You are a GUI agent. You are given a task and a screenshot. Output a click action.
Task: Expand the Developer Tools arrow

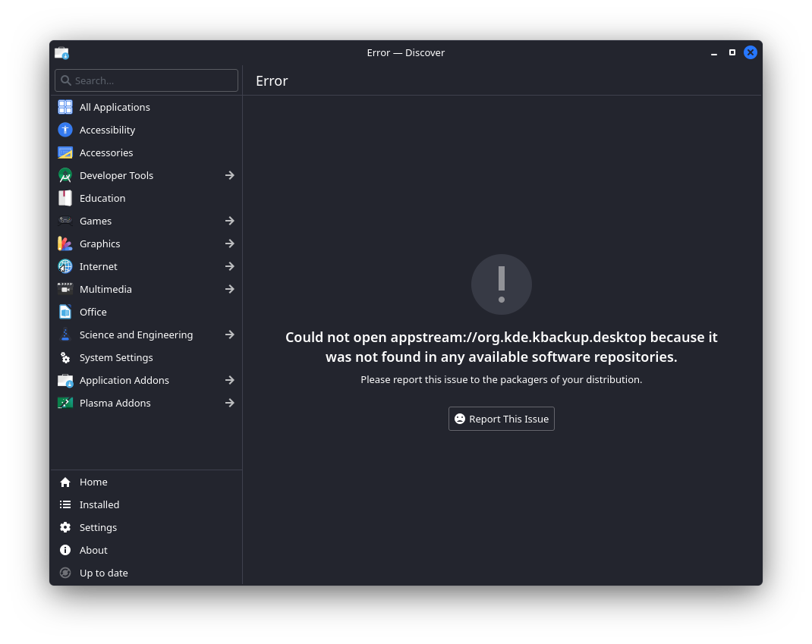229,175
